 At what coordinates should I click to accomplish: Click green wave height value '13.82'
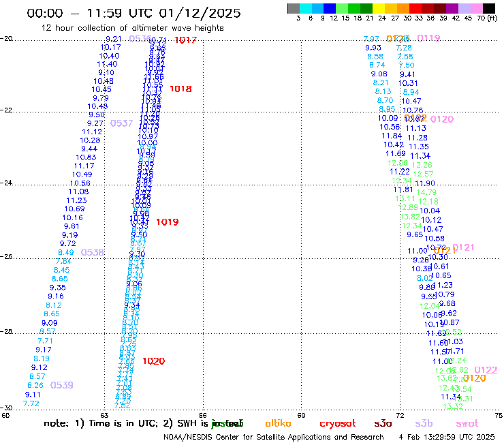[x=410, y=217]
